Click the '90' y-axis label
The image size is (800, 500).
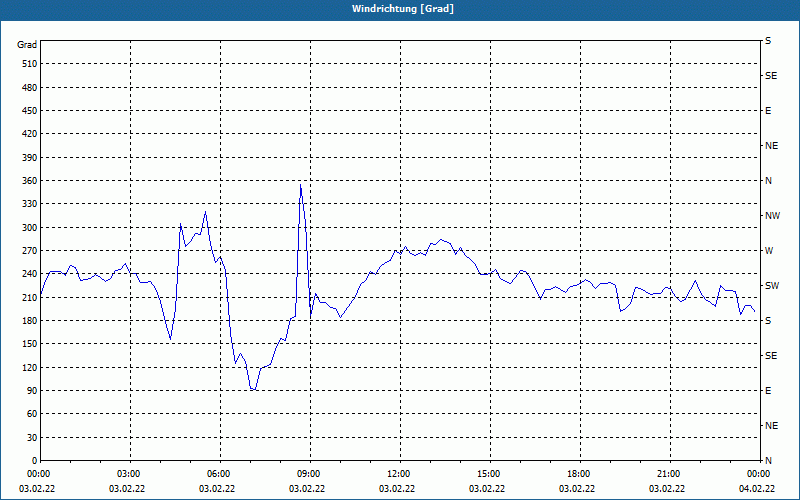pos(32,391)
